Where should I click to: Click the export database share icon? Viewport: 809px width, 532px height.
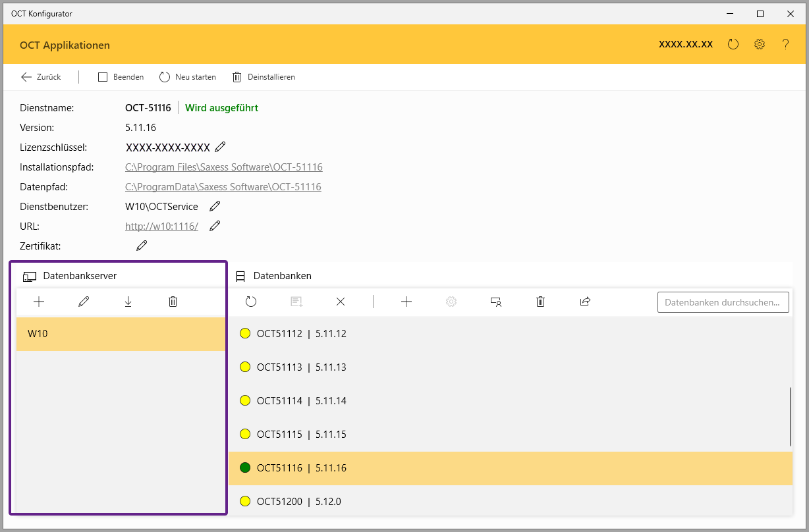[x=585, y=302]
